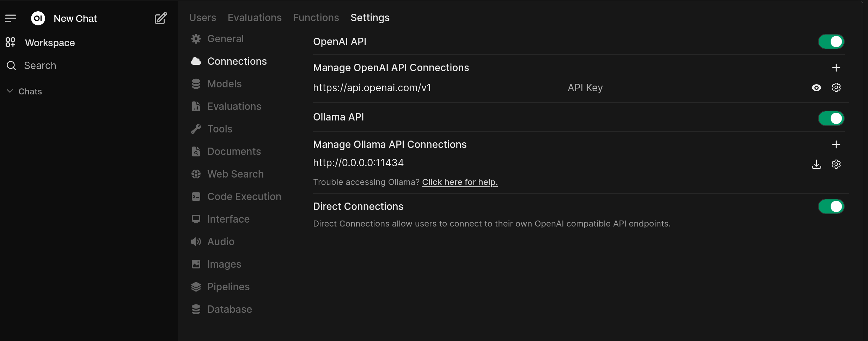
Task: Open Images settings
Action: [x=224, y=264]
